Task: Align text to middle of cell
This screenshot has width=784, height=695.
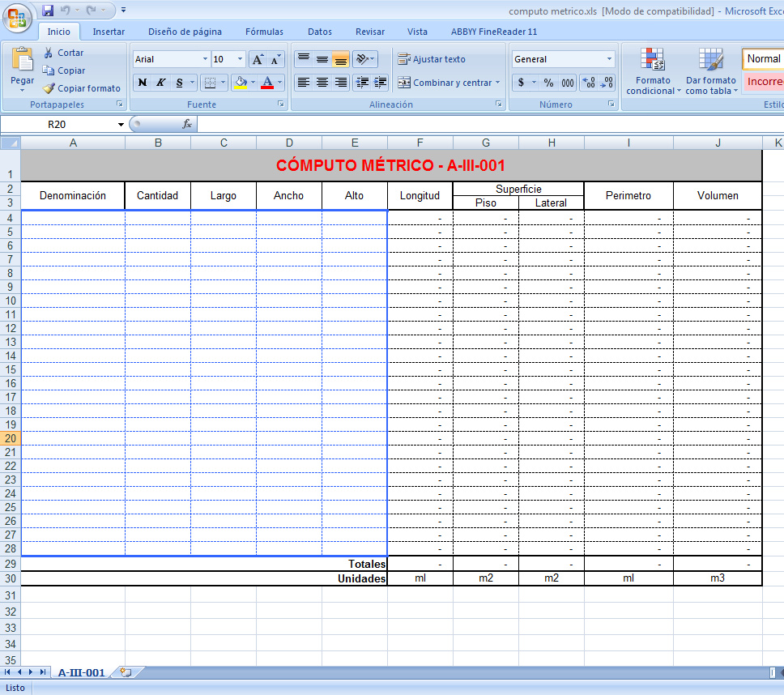Action: [x=322, y=59]
